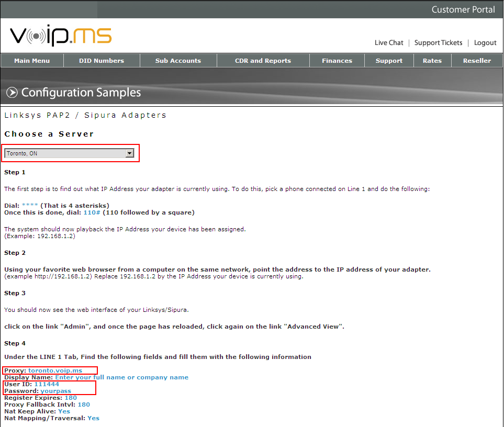Screen dimensions: 504x427
Task: Click the 'Step 4' heading
Action: click(x=15, y=343)
